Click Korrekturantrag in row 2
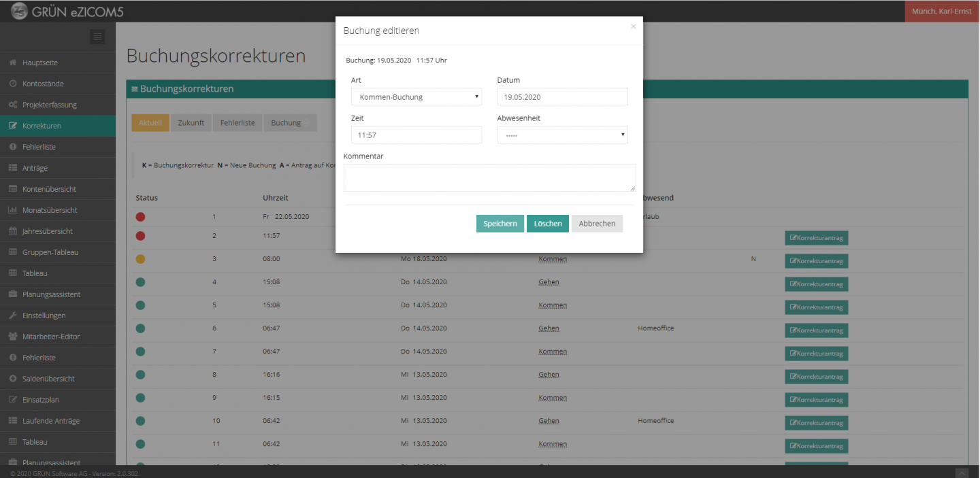Viewport: 980px width, 478px height. (x=816, y=238)
